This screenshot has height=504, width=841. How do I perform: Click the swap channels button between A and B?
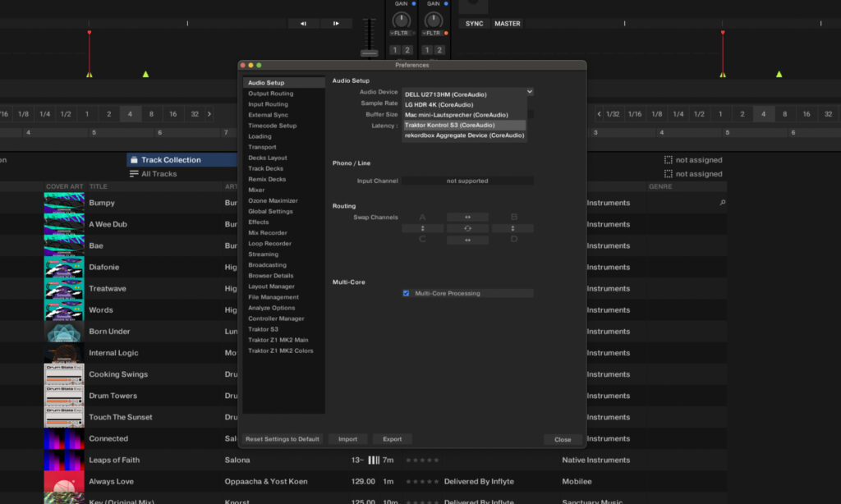pos(467,217)
